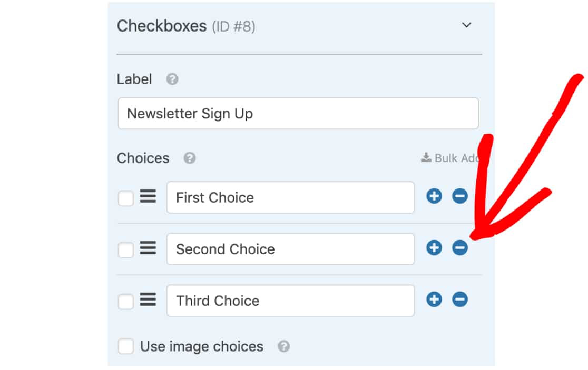Remove the First Choice option
Image resolution: width=588 pixels, height=370 pixels.
click(460, 196)
